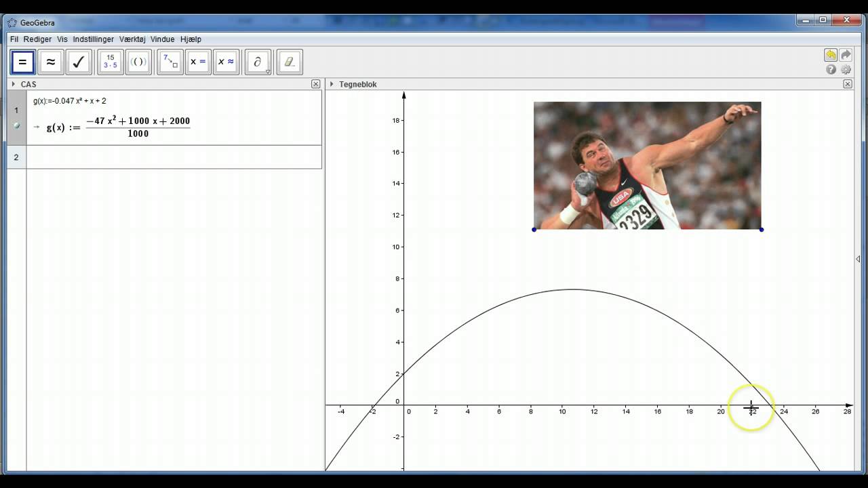Expand the sidebar arrow on right edge

tap(858, 259)
